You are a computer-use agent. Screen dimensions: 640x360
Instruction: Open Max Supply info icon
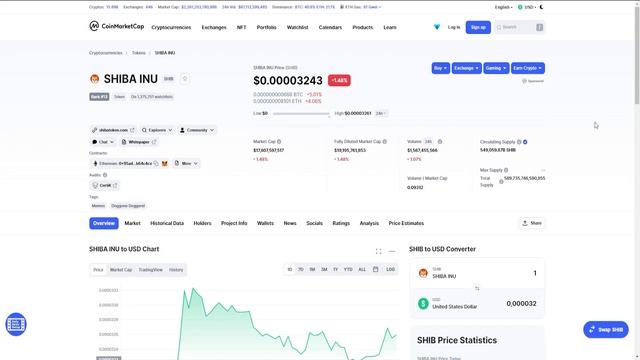coord(506,170)
